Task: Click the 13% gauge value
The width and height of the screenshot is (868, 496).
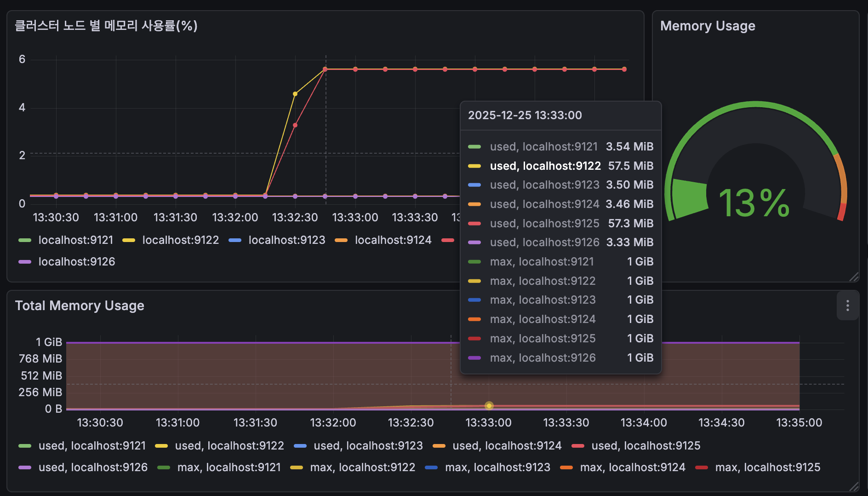Action: tap(754, 202)
